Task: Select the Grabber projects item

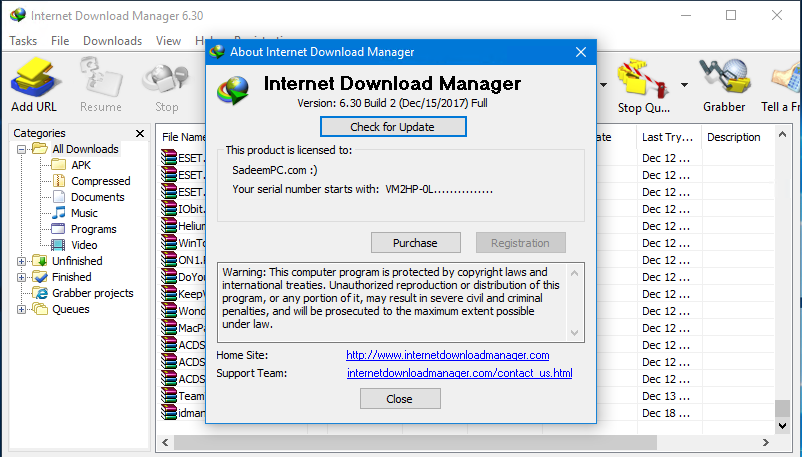Action: click(x=92, y=293)
